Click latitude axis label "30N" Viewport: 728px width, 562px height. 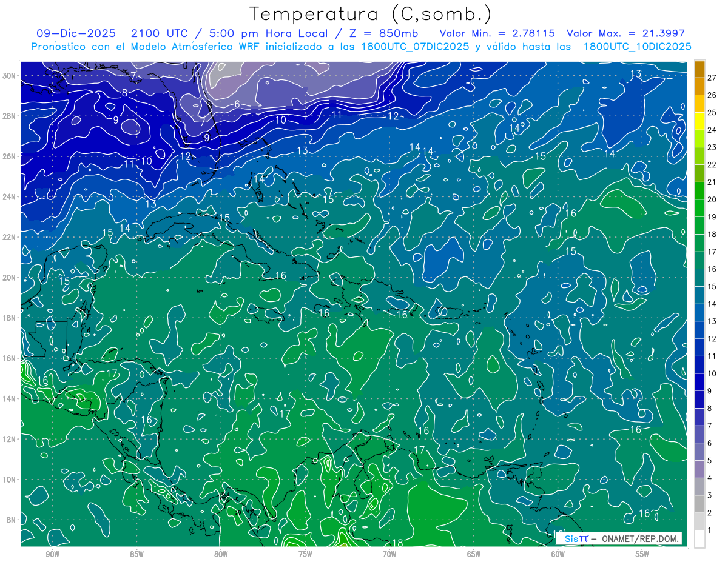[x=10, y=75]
